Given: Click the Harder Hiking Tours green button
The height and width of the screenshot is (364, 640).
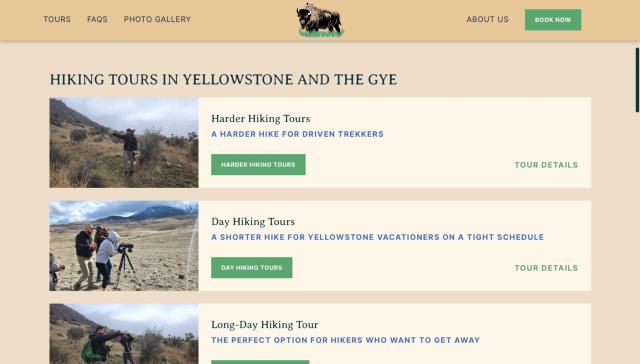Looking at the screenshot, I should click(x=258, y=164).
